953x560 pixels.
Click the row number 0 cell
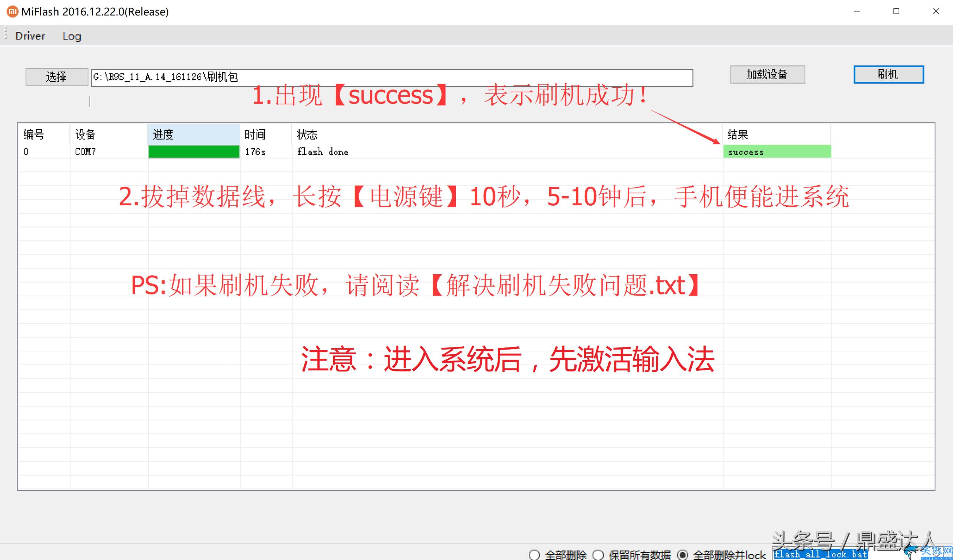pyautogui.click(x=44, y=152)
